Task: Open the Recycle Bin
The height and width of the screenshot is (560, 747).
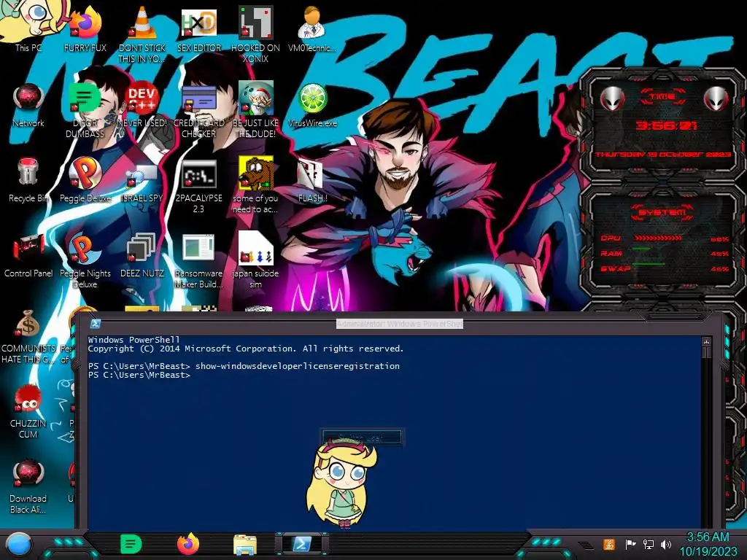Action: (x=28, y=180)
